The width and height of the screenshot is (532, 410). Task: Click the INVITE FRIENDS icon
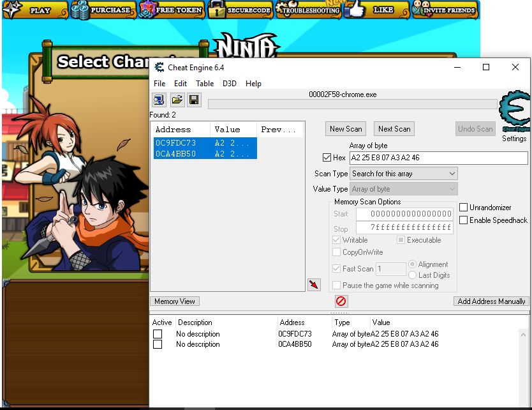coord(420,10)
